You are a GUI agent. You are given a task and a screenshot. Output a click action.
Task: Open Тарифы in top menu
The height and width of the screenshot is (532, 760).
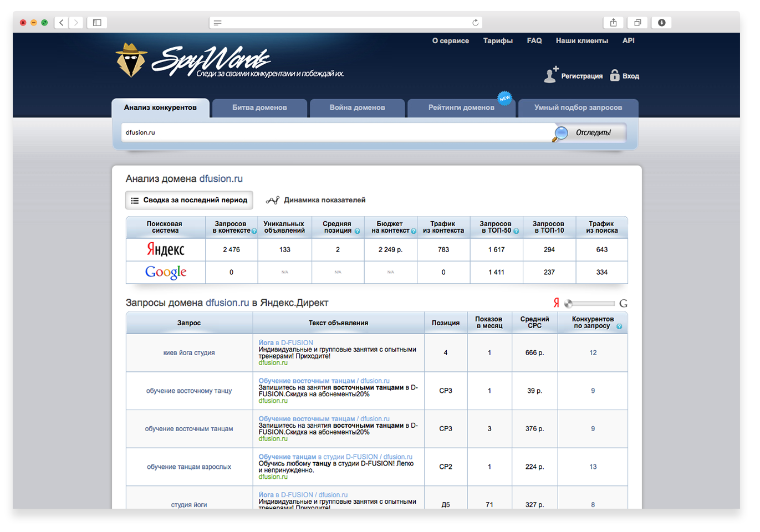(x=498, y=41)
